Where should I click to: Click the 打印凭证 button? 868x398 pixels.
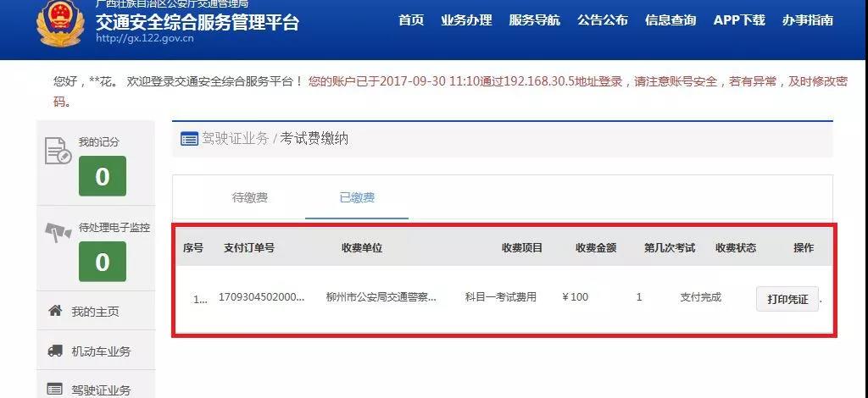pos(787,299)
